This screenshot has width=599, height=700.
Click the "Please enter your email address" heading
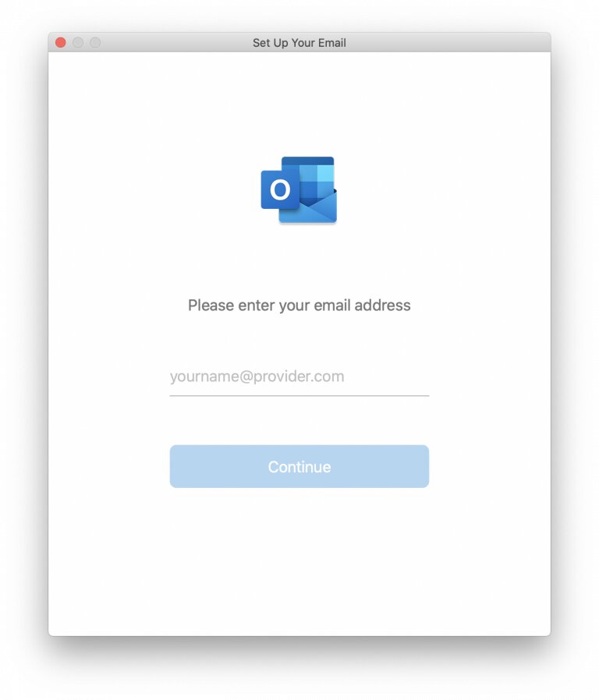[299, 306]
